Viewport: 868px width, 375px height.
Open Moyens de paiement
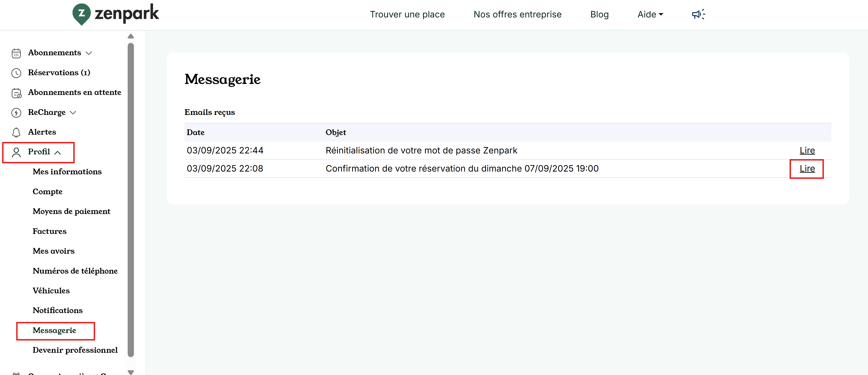pyautogui.click(x=72, y=211)
